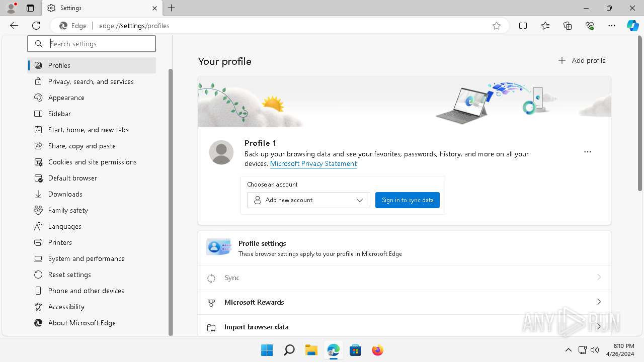Click the settings sidebar scrollbar
Screen dimensions: 644x362
(171, 201)
